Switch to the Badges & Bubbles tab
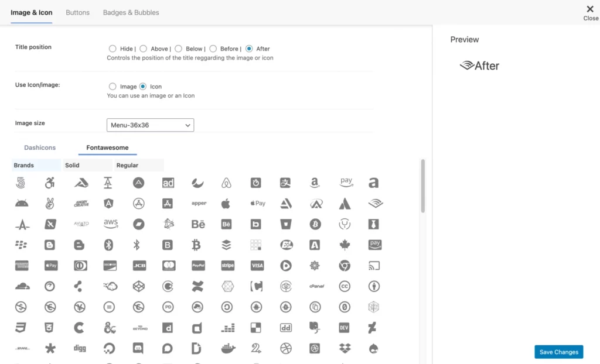Viewport: 600px width, 364px height. 131,12
